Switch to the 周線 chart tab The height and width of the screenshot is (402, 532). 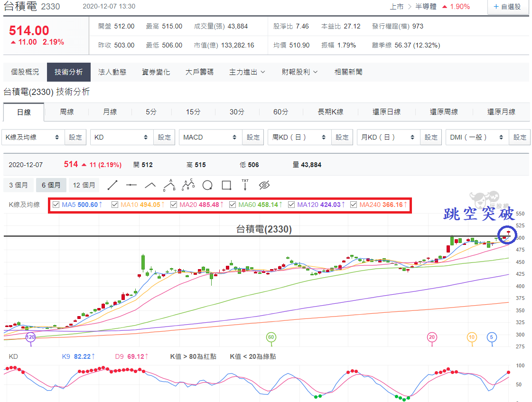67,112
